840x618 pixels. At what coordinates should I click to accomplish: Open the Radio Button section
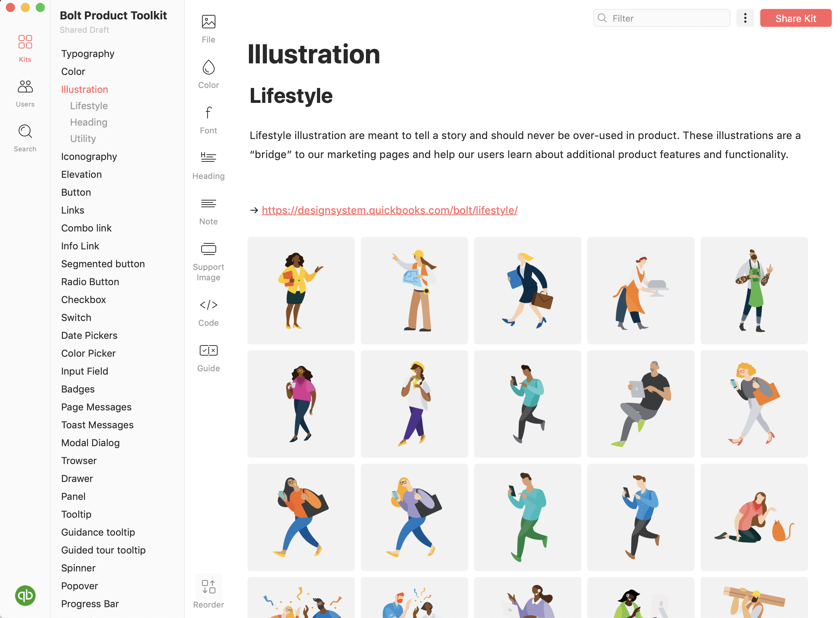pyautogui.click(x=90, y=282)
